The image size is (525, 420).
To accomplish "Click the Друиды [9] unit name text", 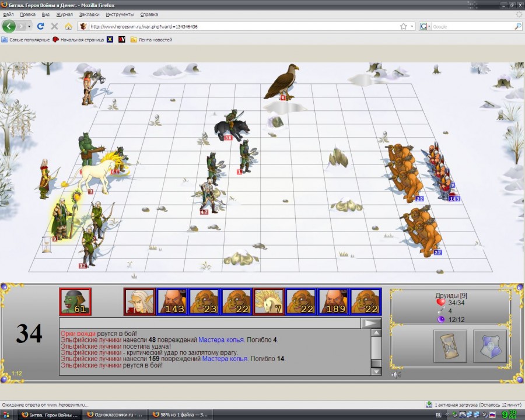I will pyautogui.click(x=451, y=295).
